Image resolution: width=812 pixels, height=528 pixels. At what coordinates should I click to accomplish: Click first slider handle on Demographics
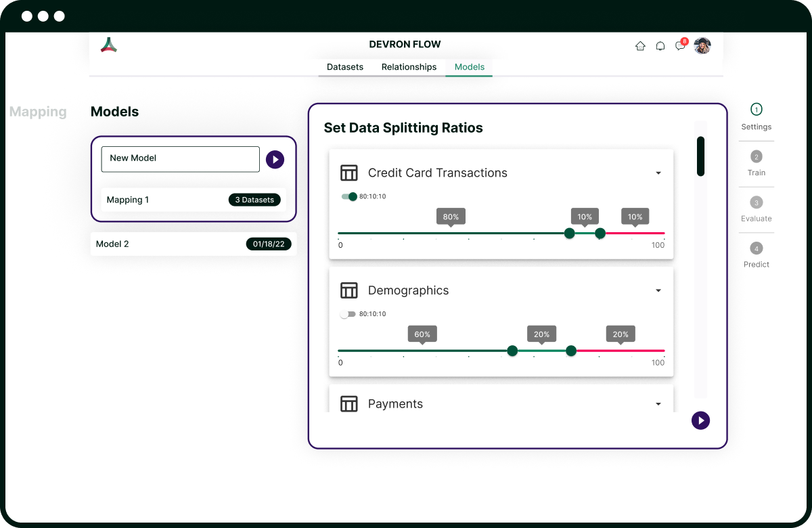pyautogui.click(x=512, y=351)
